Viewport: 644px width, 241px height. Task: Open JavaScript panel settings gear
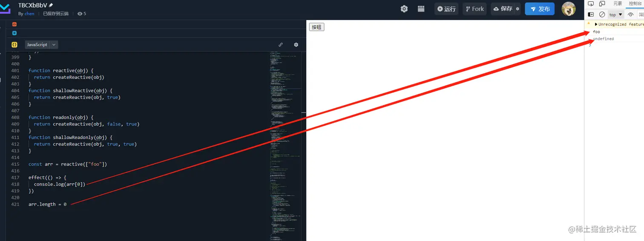coord(296,44)
